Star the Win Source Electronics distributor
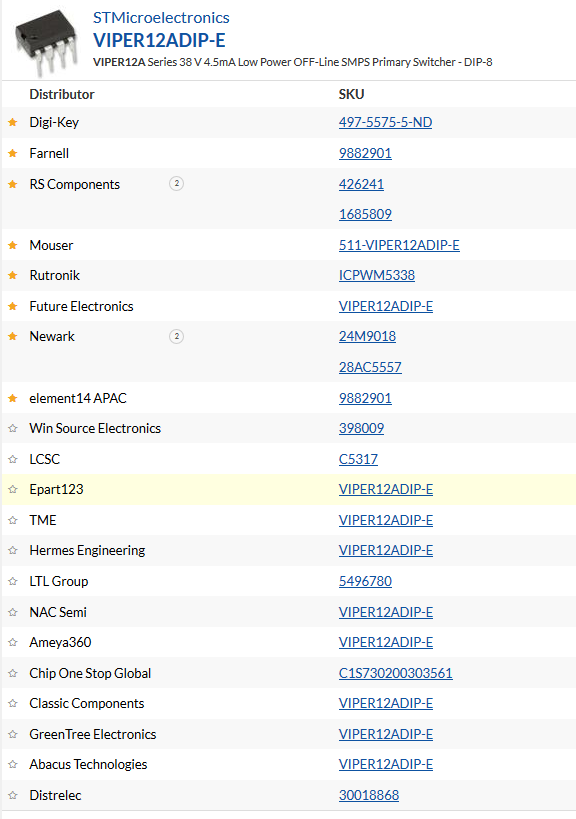The width and height of the screenshot is (576, 819). (13, 428)
